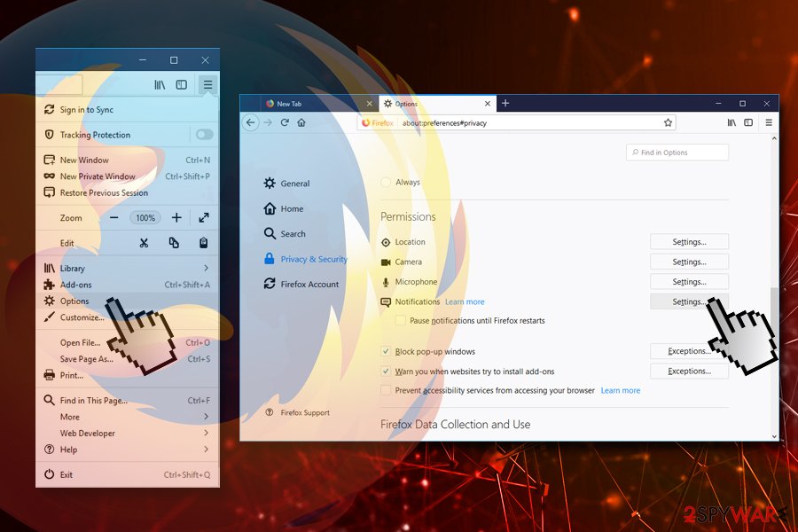798x532 pixels.
Task: Expand Web Developer submenu arrow
Action: (x=206, y=433)
